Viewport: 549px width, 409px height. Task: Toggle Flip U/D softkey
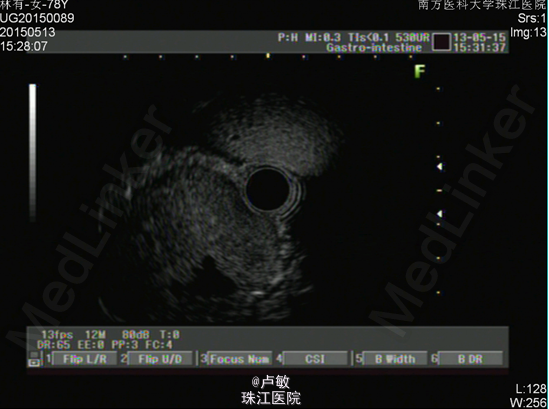pyautogui.click(x=160, y=359)
